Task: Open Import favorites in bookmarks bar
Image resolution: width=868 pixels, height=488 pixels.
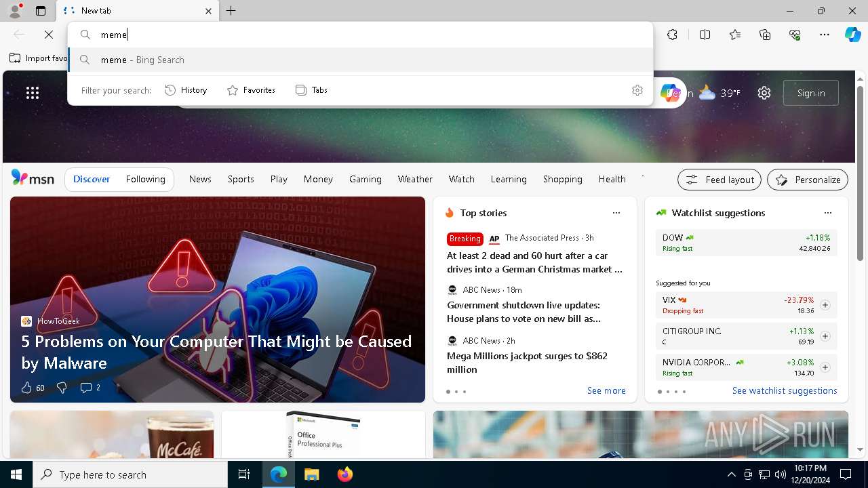Action: pos(39,58)
